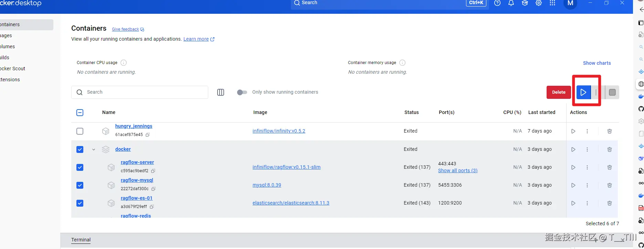644x249 pixels.
Task: Click the containers Search input field
Action: [140, 92]
